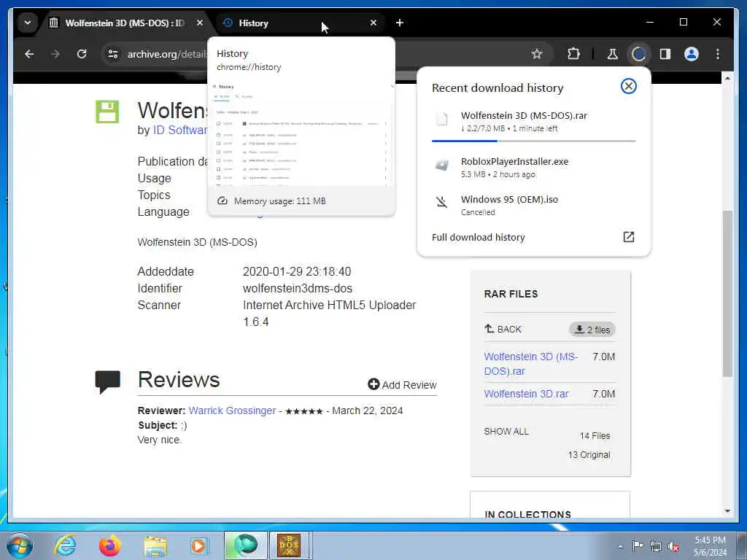Click the 13 Original text
The width and height of the screenshot is (747, 560).
tap(589, 455)
